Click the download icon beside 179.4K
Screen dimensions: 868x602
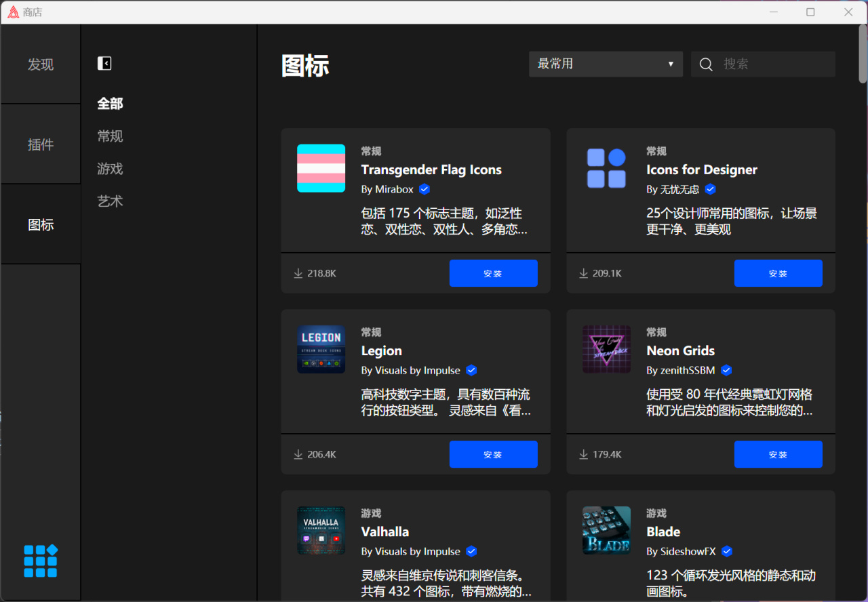583,454
